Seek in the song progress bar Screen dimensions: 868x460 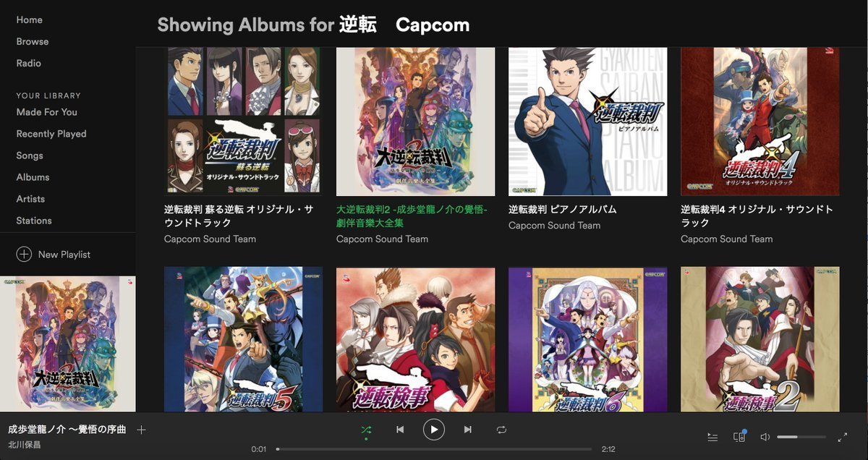coord(434,449)
